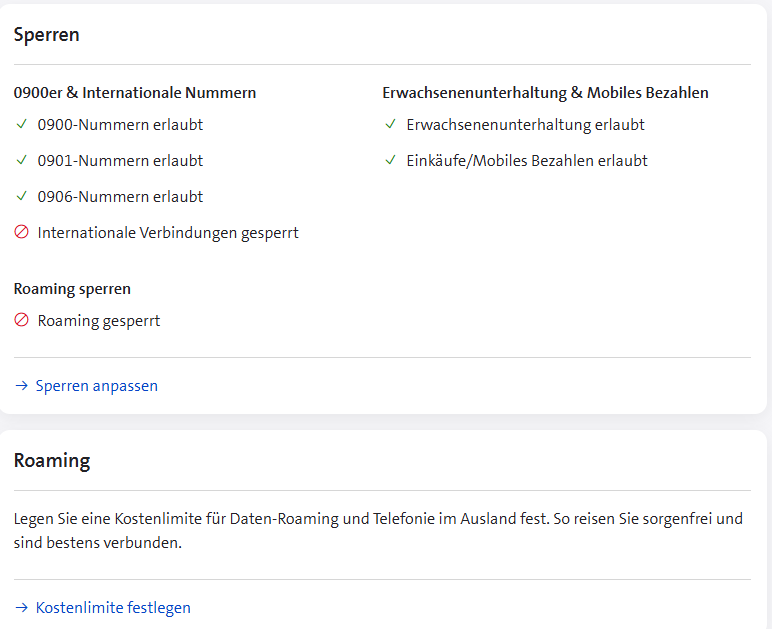Click the arrow icon before Sperren anpassen

[21, 386]
